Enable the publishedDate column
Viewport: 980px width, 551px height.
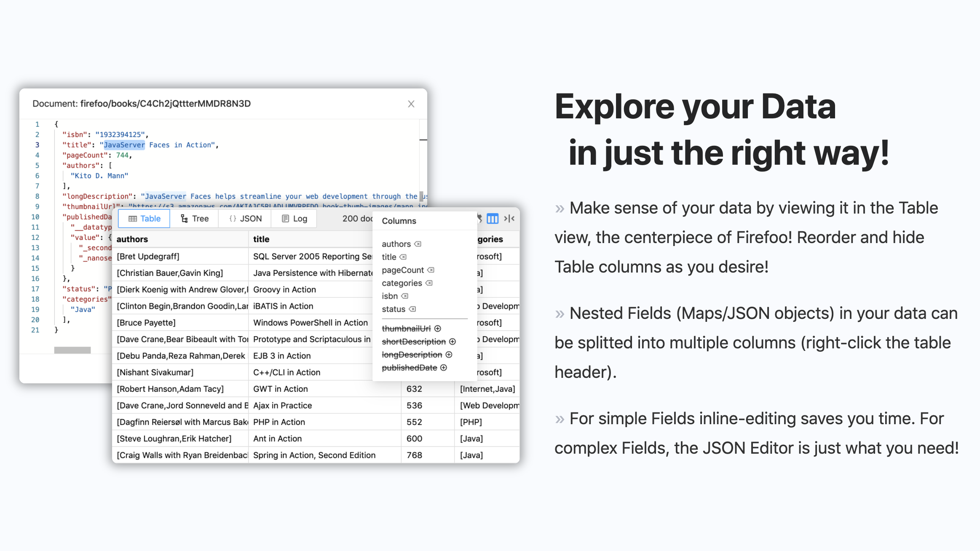point(444,368)
